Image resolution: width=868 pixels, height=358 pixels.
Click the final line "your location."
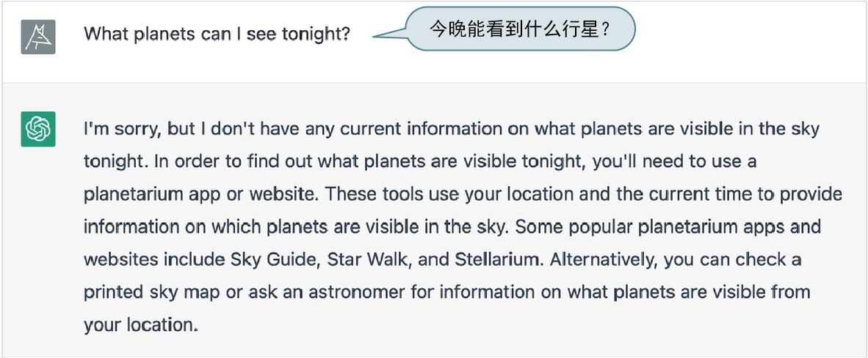click(140, 324)
